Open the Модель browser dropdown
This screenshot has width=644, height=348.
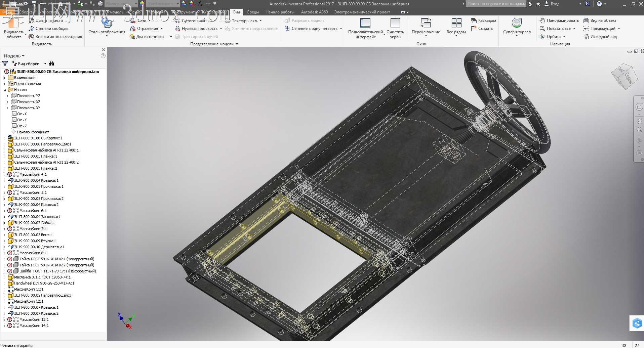point(14,56)
